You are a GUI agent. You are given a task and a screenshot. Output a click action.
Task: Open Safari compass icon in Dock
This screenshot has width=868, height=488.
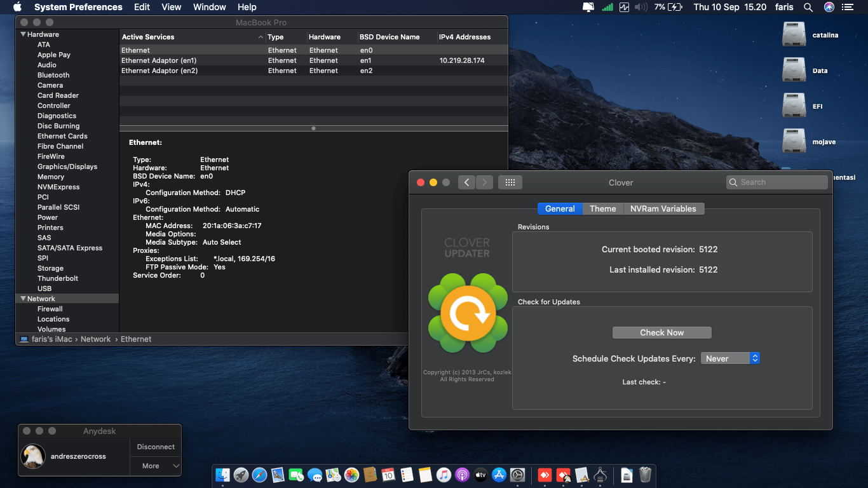[x=259, y=475]
